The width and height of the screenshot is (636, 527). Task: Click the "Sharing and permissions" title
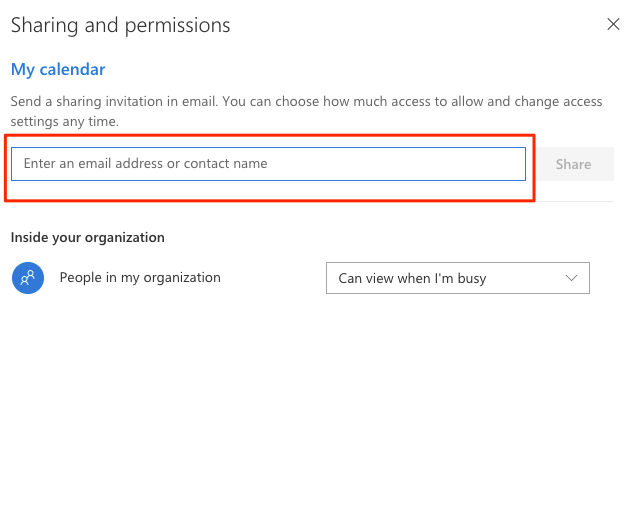(120, 25)
